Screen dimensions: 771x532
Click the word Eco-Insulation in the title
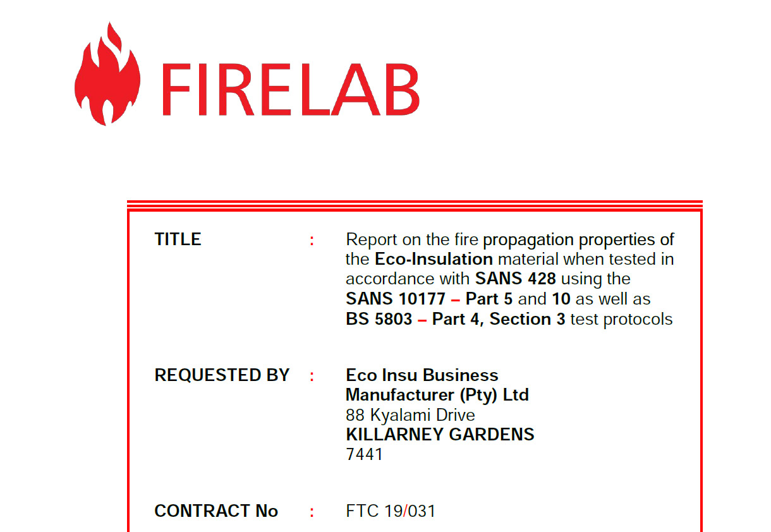point(434,259)
